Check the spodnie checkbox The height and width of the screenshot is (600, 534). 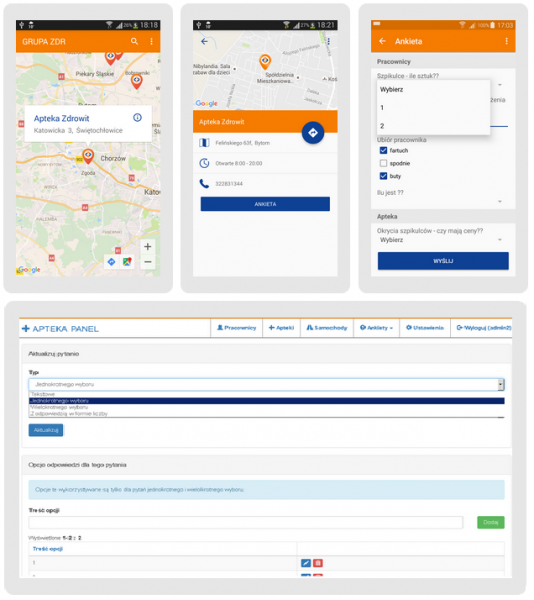pos(383,163)
